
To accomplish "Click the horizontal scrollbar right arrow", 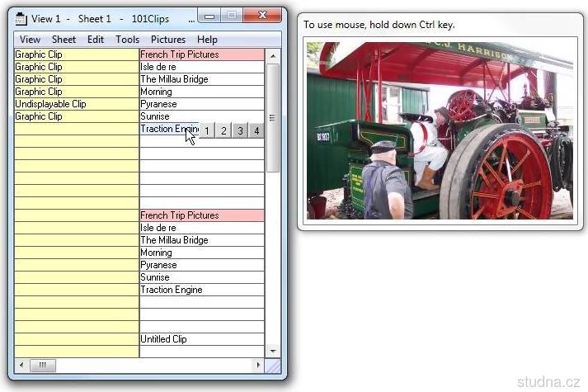I will [257, 365].
